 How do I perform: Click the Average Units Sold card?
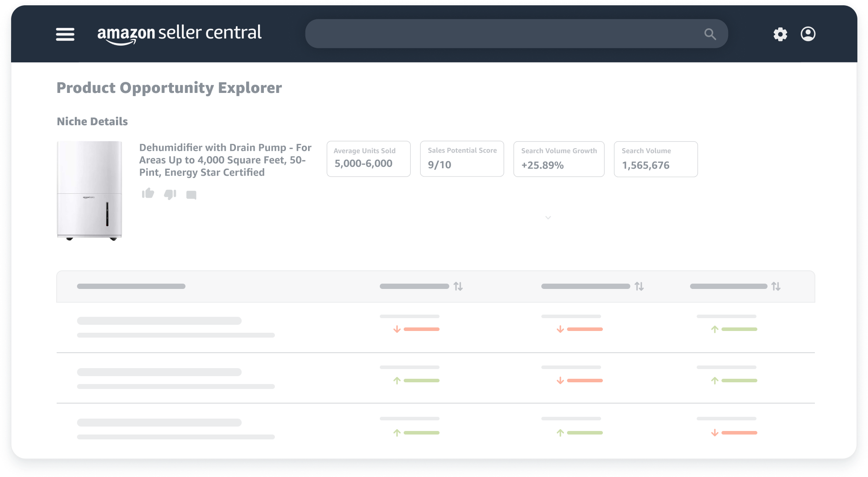(369, 159)
